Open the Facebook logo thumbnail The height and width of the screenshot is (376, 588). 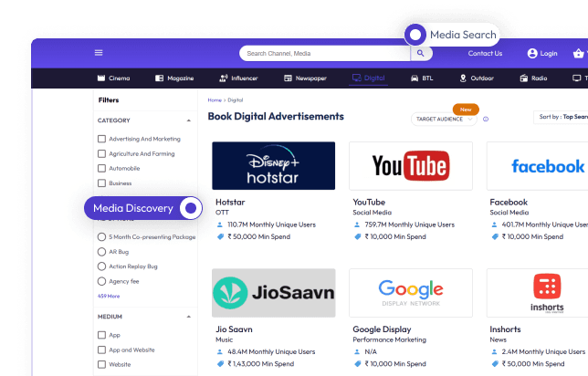tap(538, 166)
